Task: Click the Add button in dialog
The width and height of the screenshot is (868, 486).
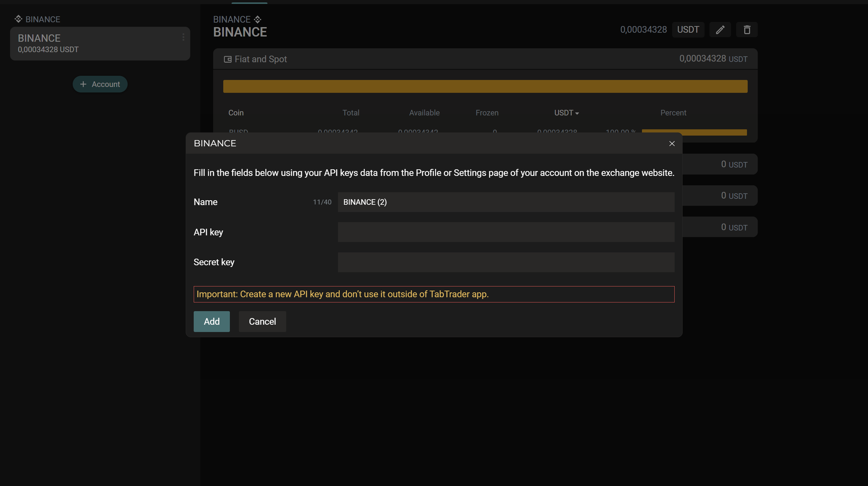Action: click(x=212, y=322)
